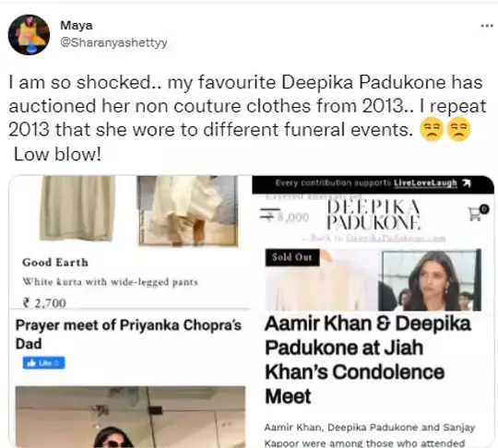
Task: Open Maya's profile avatar picture
Action: (29, 35)
